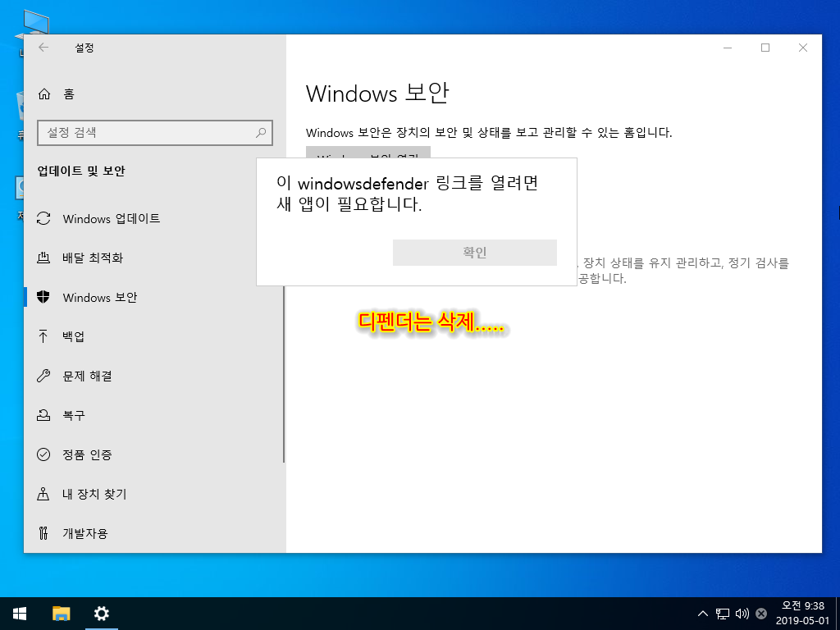Close the Settings window
840x630 pixels.
tap(802, 48)
